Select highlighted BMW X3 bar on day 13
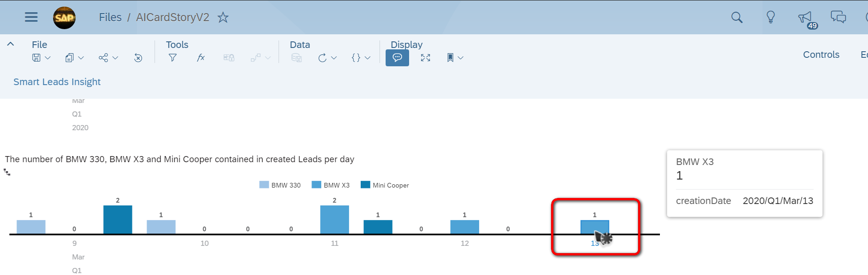This screenshot has height=275, width=868. [x=595, y=227]
